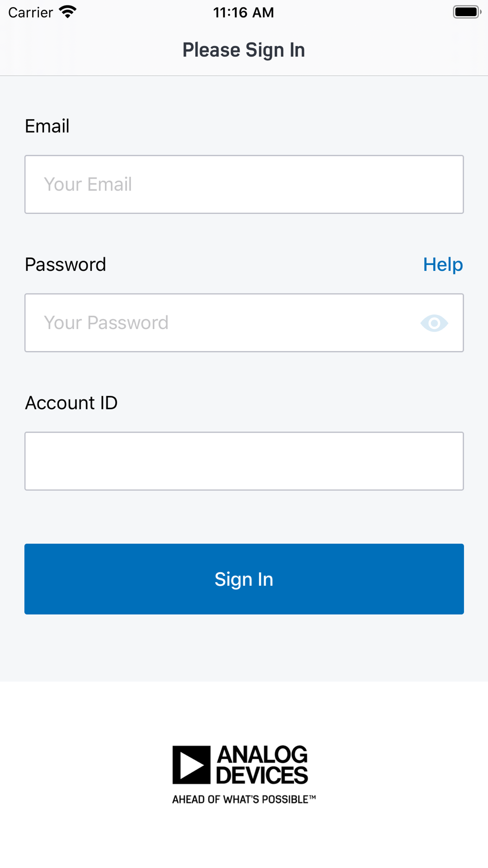This screenshot has height=868, width=488.
Task: Tap the Password field label
Action: point(65,265)
